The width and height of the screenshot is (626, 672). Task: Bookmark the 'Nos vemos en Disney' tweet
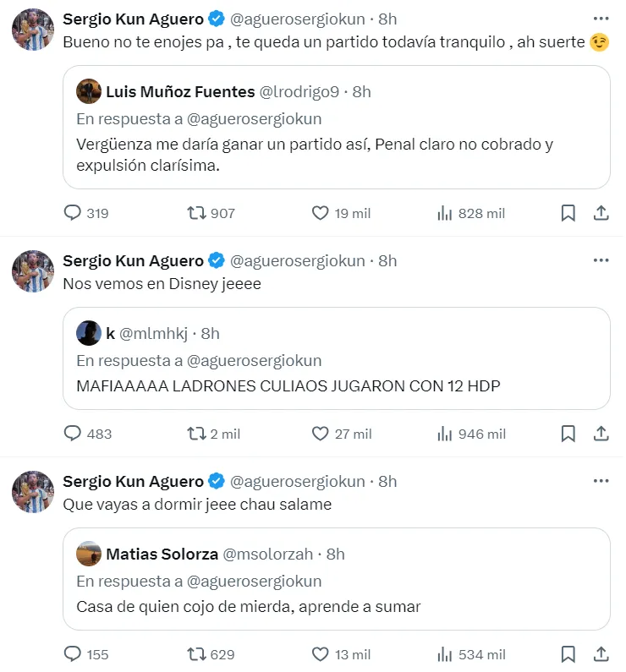click(x=568, y=434)
